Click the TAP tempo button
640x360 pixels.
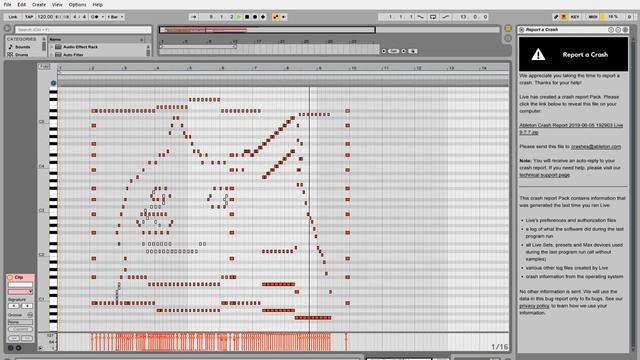pyautogui.click(x=29, y=17)
